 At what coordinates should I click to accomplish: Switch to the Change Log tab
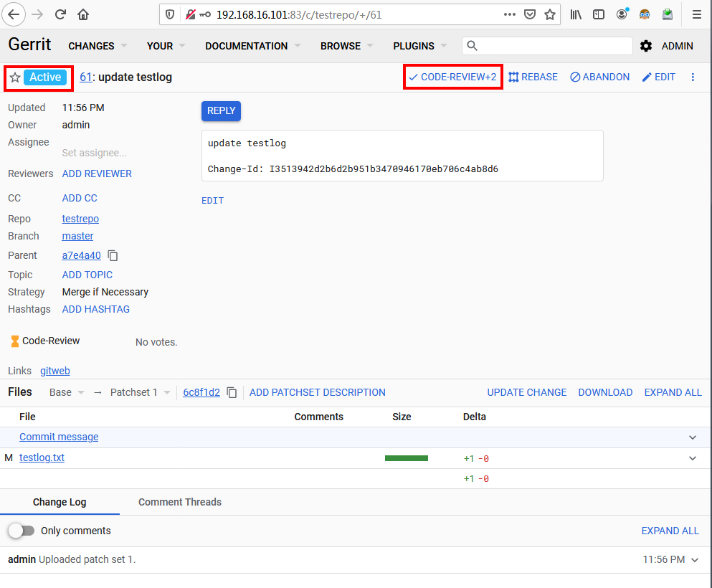[60, 502]
